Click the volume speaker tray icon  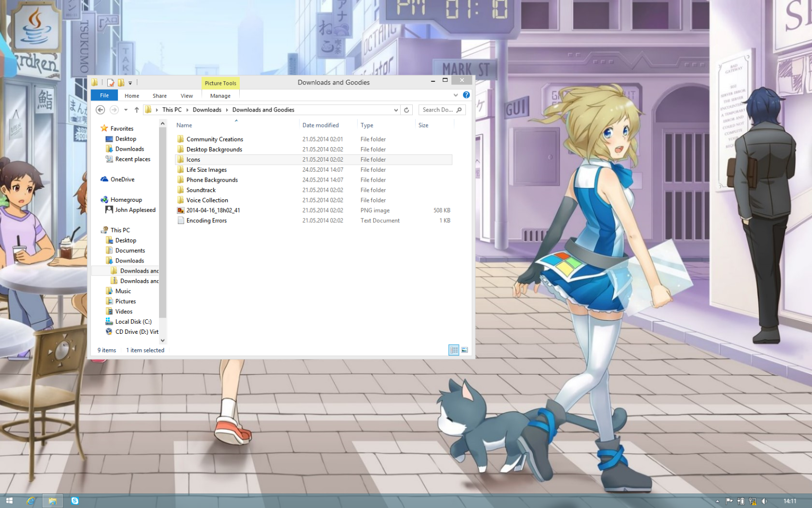(764, 501)
